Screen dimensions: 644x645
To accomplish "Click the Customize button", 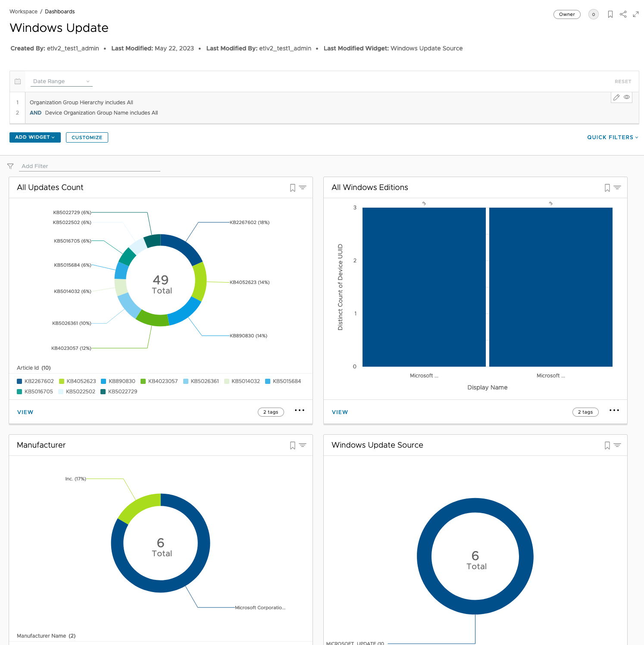I will (x=87, y=137).
